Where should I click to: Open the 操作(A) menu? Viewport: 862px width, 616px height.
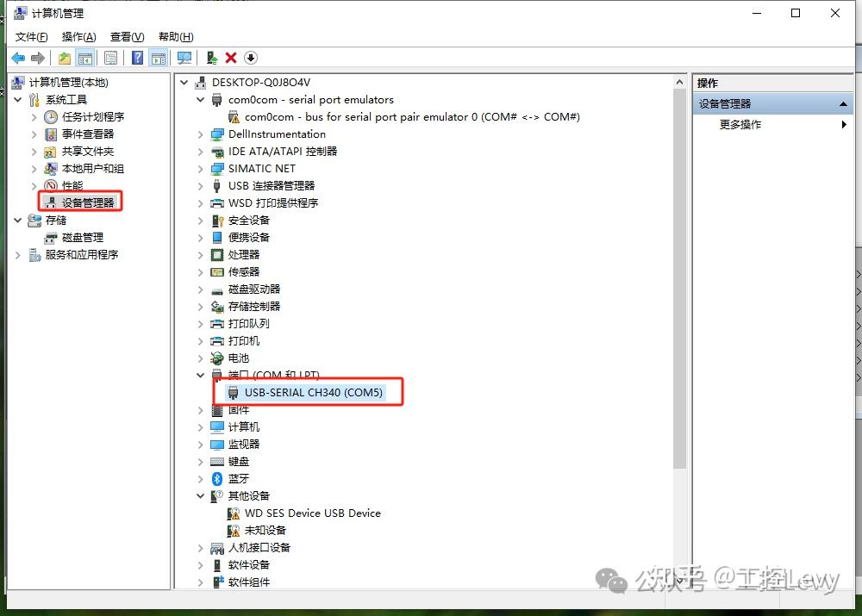coord(78,36)
